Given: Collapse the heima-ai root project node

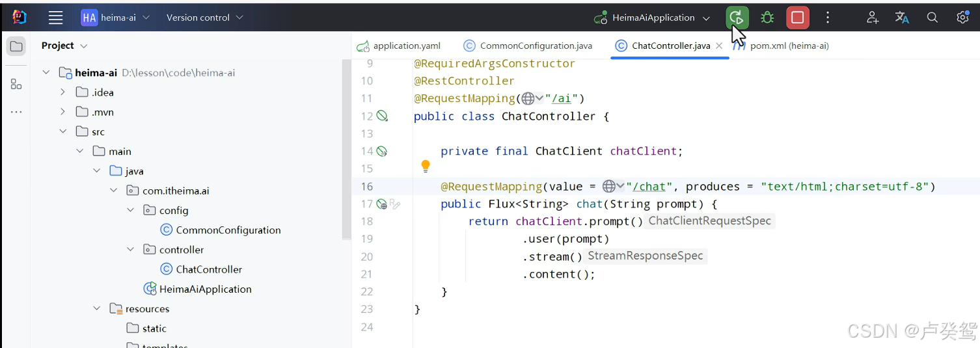Looking at the screenshot, I should pyautogui.click(x=46, y=73).
